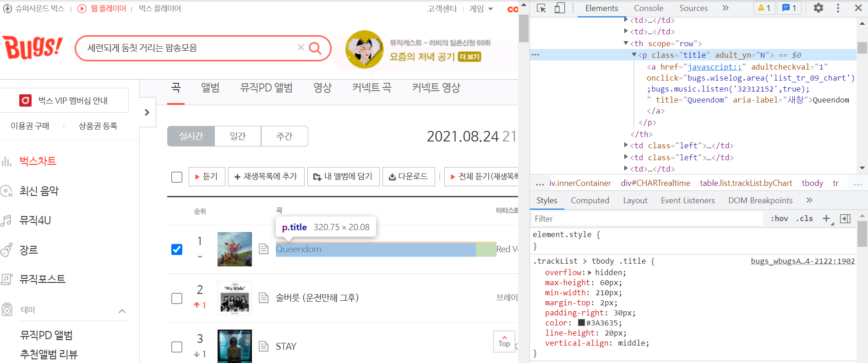Click the 술버릇 album thumbnail
Viewport: 868px width, 363px height.
[x=235, y=298]
